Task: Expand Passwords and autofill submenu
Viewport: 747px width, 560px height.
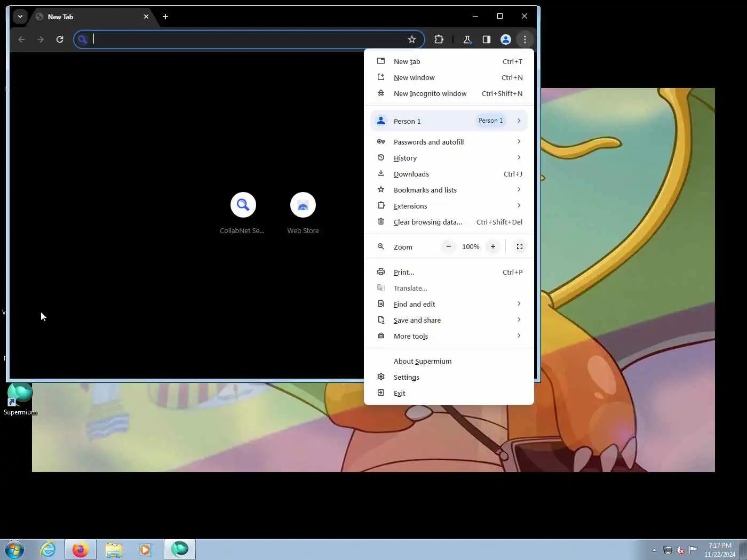Action: [x=449, y=142]
